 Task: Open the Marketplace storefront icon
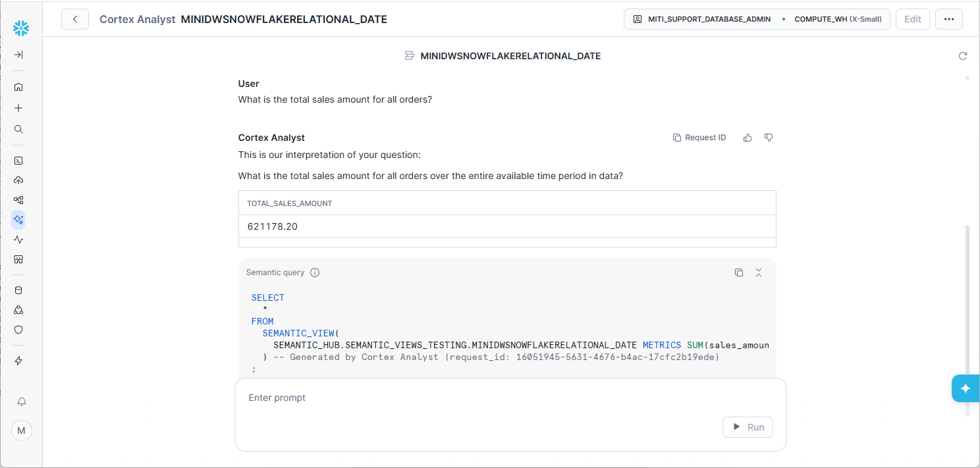[18, 259]
